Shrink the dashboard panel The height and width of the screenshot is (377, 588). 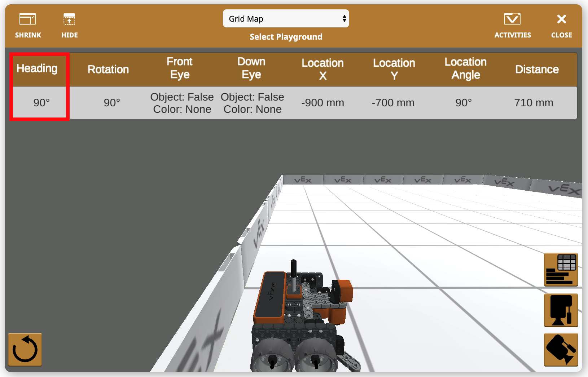pos(28,25)
